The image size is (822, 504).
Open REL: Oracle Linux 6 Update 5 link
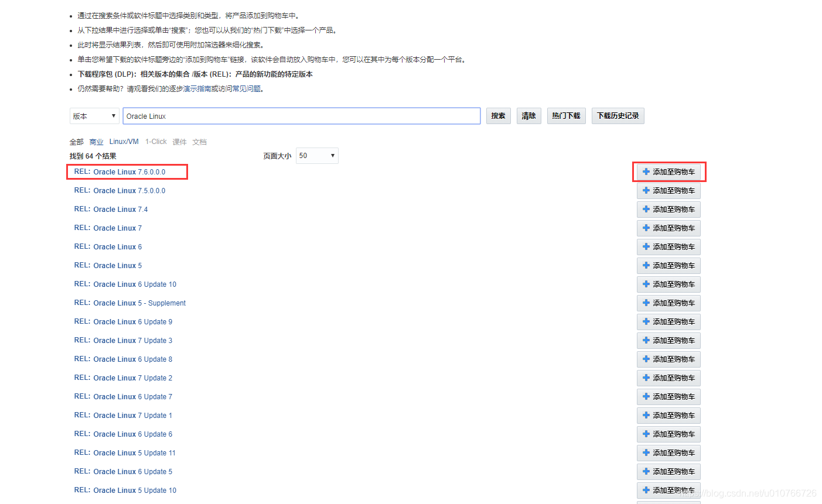point(124,472)
